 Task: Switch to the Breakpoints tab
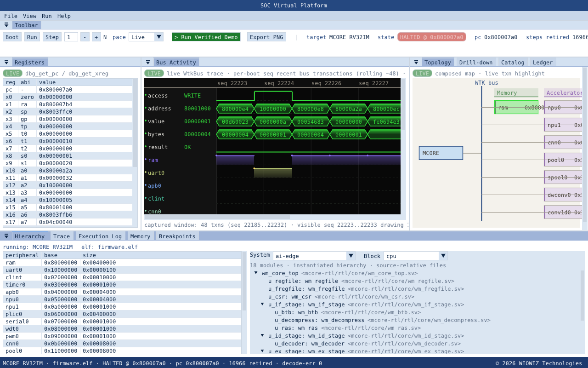pos(178,236)
